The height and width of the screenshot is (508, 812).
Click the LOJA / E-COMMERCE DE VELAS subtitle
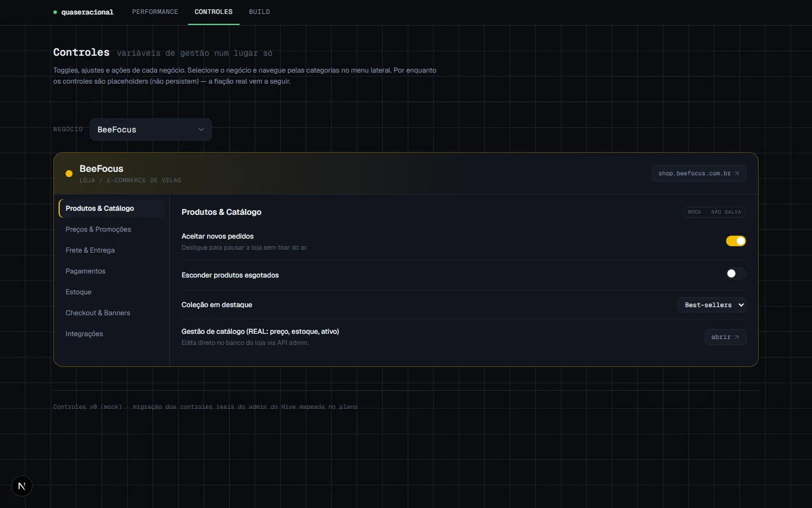coord(130,181)
